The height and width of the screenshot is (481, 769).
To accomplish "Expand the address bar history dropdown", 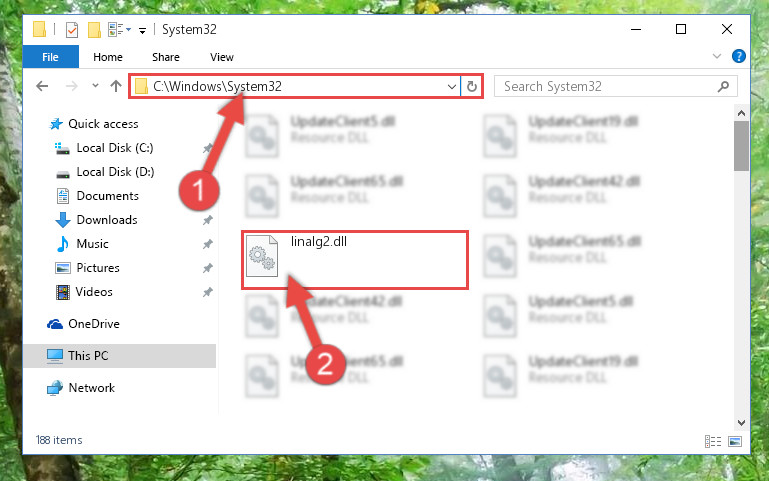I will coord(452,87).
